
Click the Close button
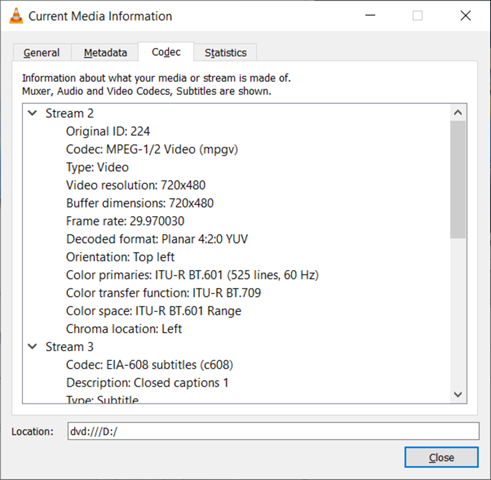[x=441, y=457]
